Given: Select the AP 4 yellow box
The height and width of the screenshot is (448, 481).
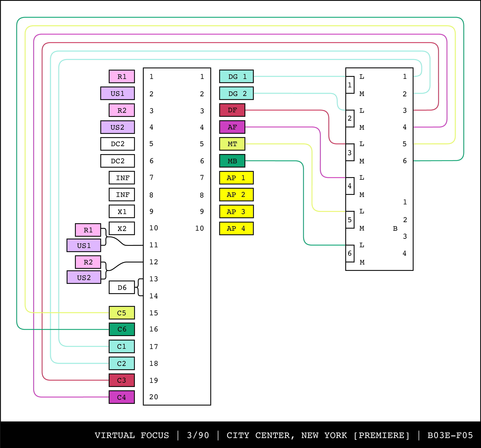Looking at the screenshot, I should click(x=236, y=229).
